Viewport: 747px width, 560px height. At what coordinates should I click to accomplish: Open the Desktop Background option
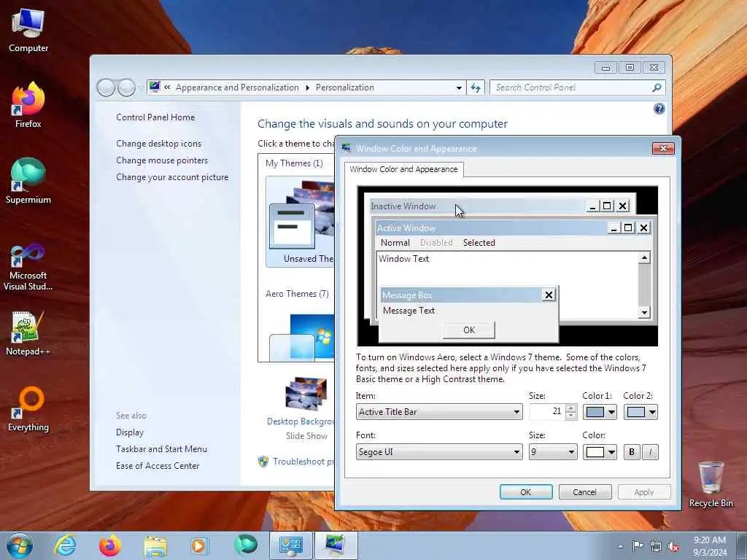[301, 407]
